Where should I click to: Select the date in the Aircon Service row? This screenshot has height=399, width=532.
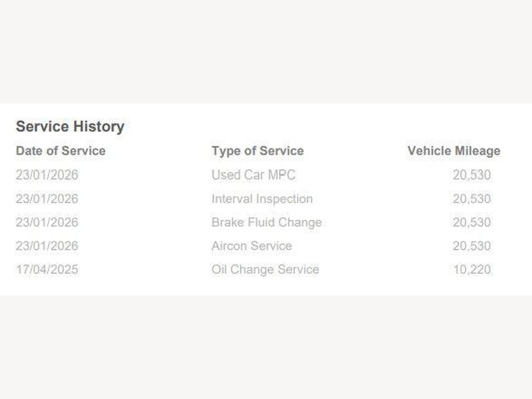click(47, 246)
